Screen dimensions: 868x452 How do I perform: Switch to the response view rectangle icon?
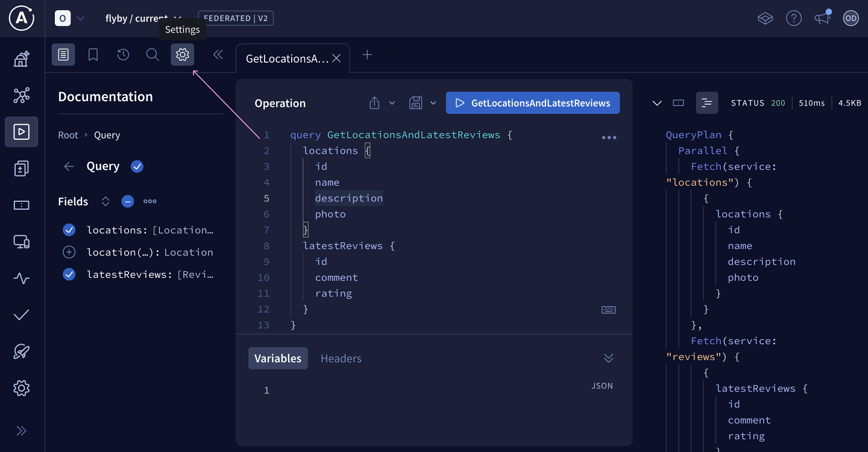(679, 103)
